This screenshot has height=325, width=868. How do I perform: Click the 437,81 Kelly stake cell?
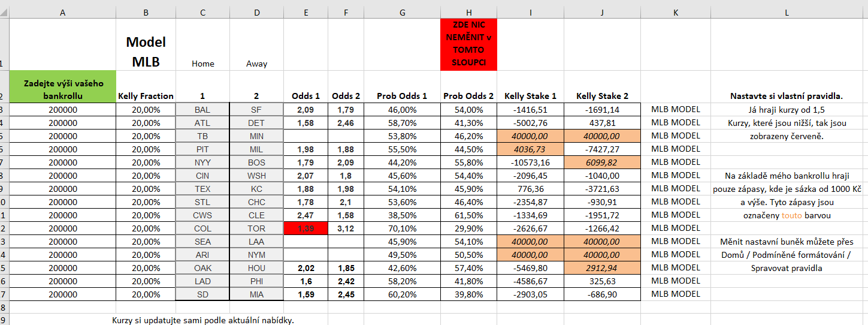pos(603,123)
